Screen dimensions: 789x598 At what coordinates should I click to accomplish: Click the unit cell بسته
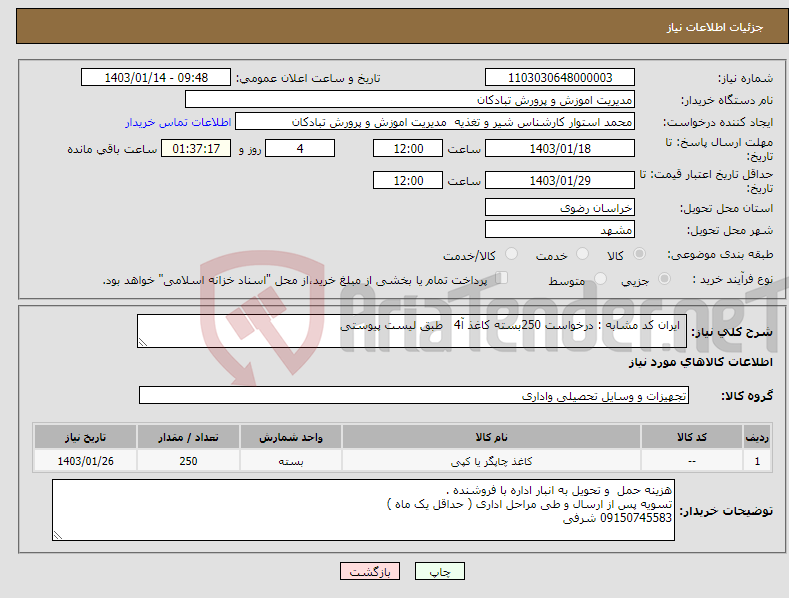tap(291, 461)
